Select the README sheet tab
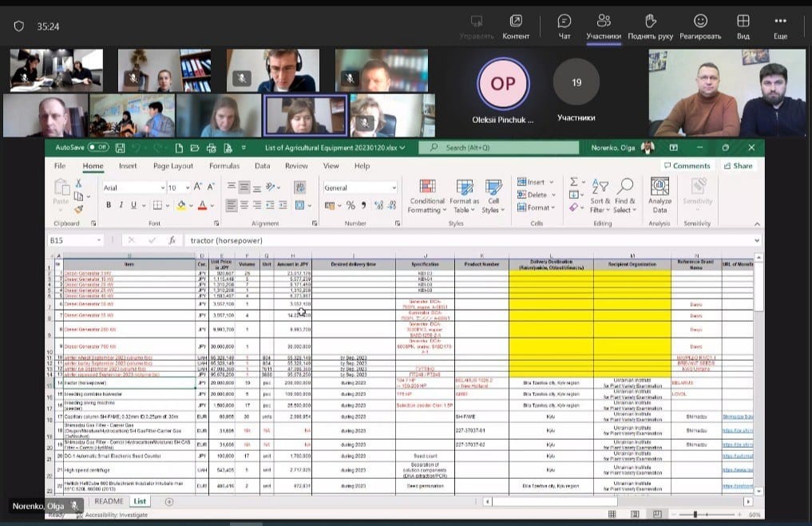 109,501
